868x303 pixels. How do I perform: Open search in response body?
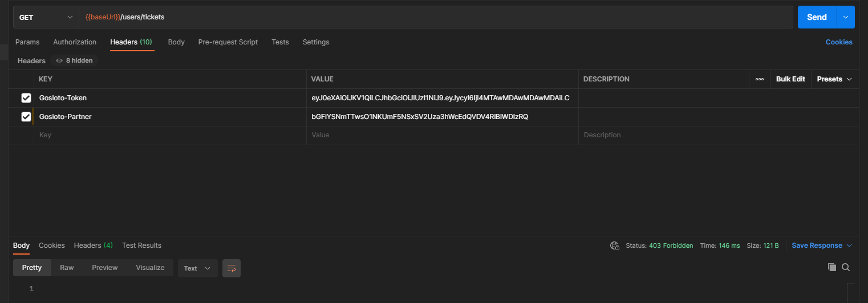pos(846,267)
